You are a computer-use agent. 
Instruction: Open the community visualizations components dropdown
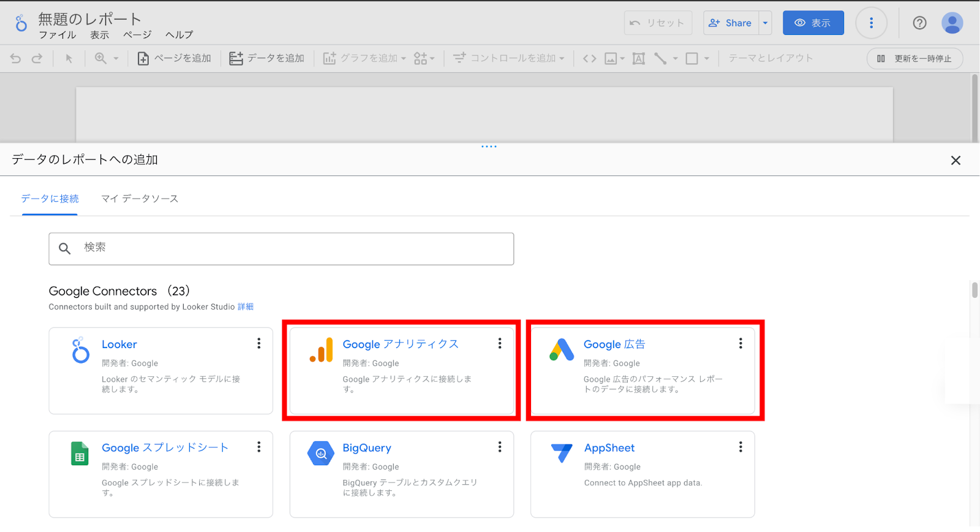424,58
